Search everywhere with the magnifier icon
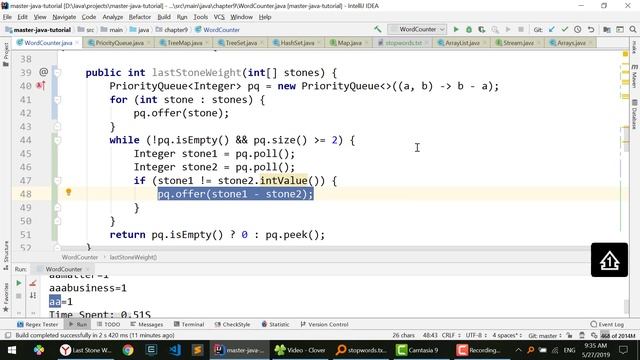Image resolution: width=640 pixels, height=360 pixels. pos(633,29)
